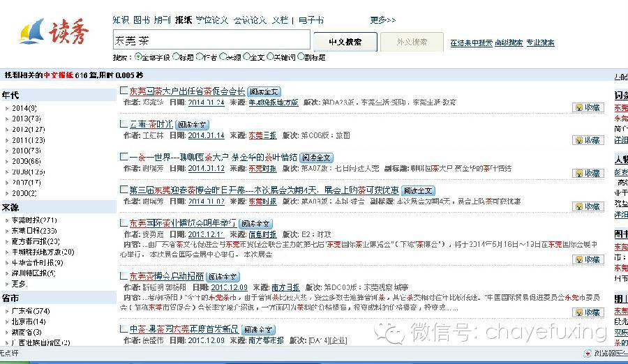
Task: Expand the 2014(9) year filter arrow
Action: pyautogui.click(x=7, y=109)
